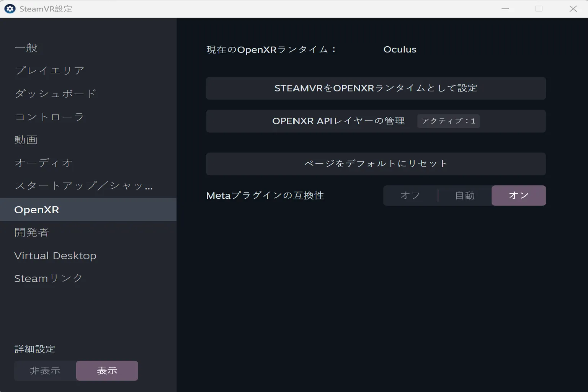Open the Virtual Desktop settings section
Viewport: 588px width, 392px height.
[x=88, y=255]
